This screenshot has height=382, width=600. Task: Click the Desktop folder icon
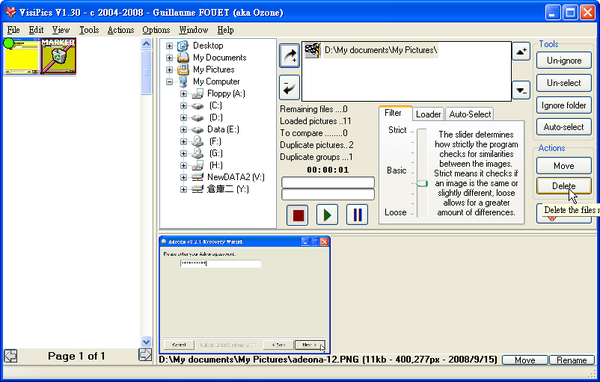(183, 46)
